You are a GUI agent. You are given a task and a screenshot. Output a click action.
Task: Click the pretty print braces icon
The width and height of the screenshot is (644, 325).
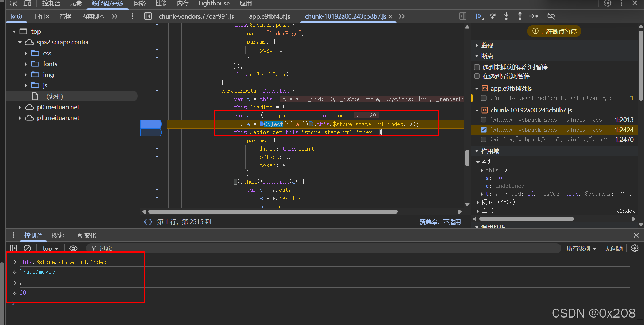pos(148,222)
